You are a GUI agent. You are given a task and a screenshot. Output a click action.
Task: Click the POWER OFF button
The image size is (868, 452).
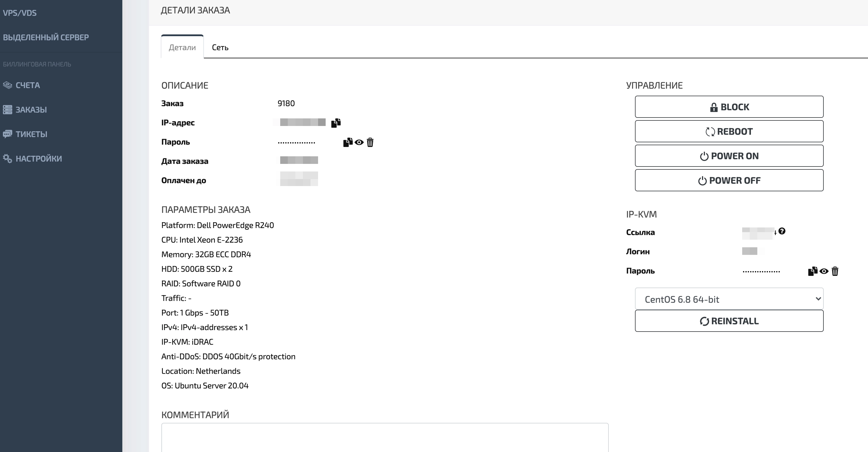729,181
